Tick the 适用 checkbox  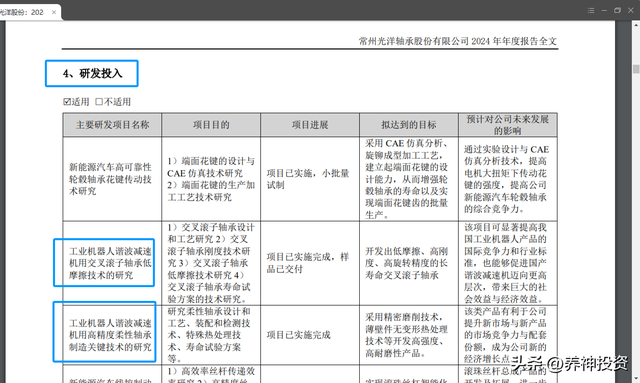tap(67, 102)
